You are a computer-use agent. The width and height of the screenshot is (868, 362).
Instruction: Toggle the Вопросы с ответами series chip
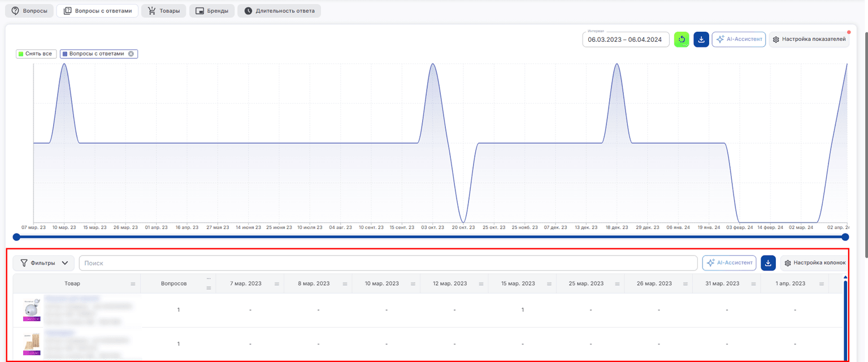[96, 54]
